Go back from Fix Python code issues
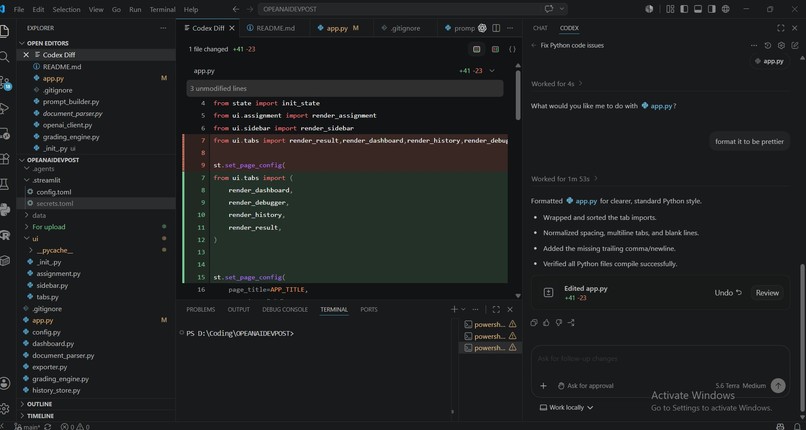This screenshot has height=430, width=806. (534, 45)
